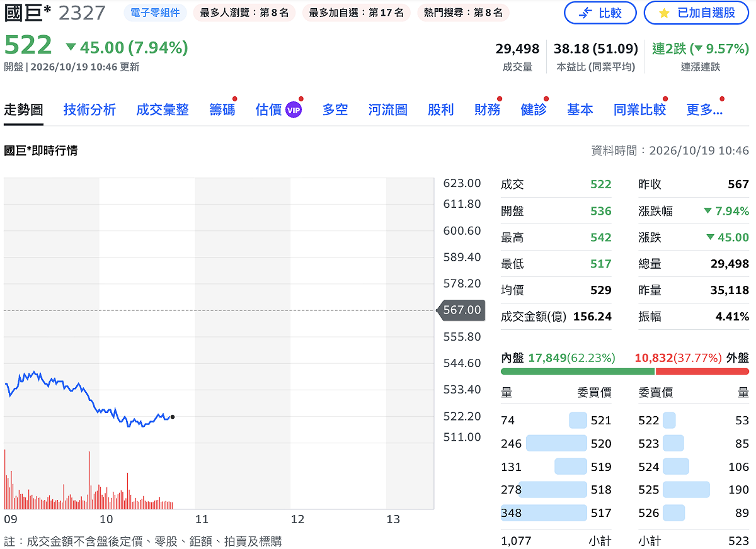Click ask price 526 in order book
This screenshot has height=549, width=756.
tap(649, 513)
